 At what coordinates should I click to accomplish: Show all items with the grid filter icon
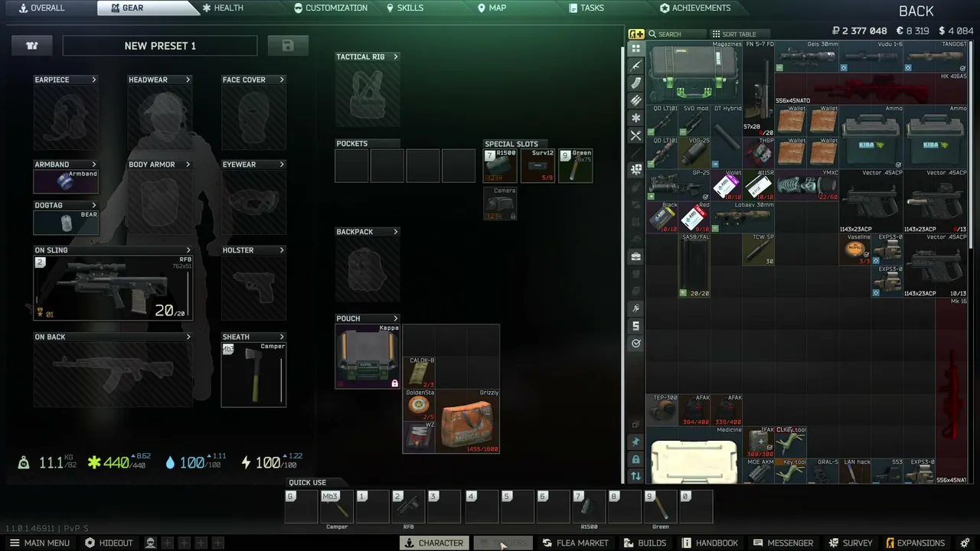[x=635, y=48]
